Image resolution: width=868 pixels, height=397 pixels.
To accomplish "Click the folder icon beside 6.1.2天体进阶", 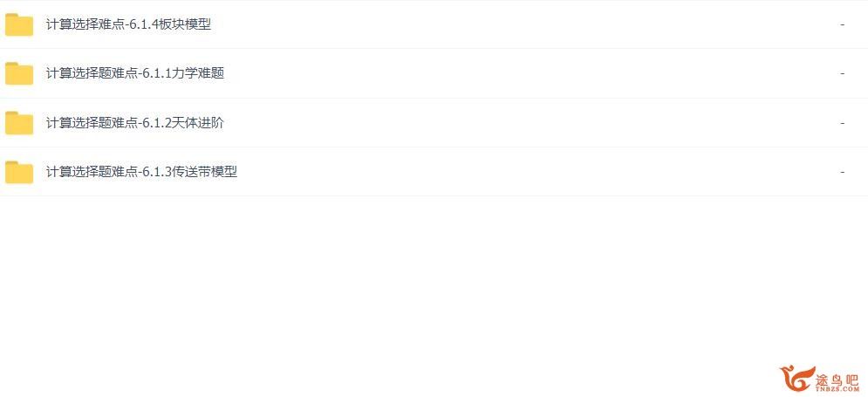I will tap(19, 122).
